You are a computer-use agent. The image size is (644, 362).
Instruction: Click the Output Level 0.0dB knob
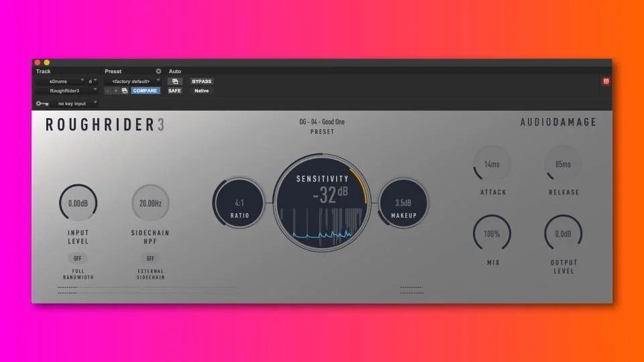pyautogui.click(x=563, y=233)
